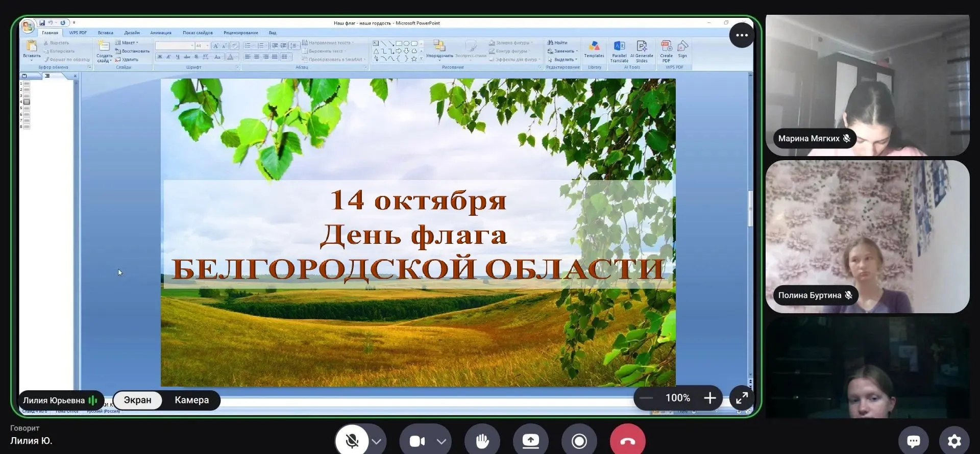Screen dimensions: 980x454
Task: Open the Показ слайдов ribbon tab
Action: click(x=198, y=33)
